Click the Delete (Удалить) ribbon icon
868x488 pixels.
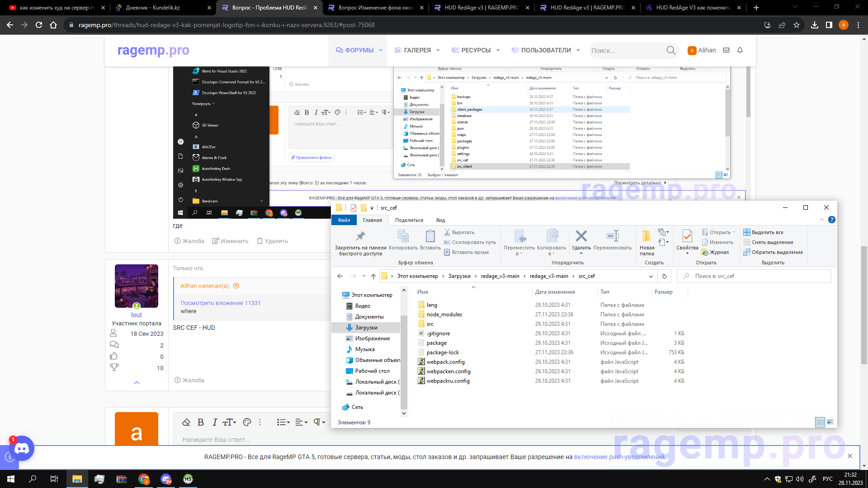pyautogui.click(x=581, y=236)
